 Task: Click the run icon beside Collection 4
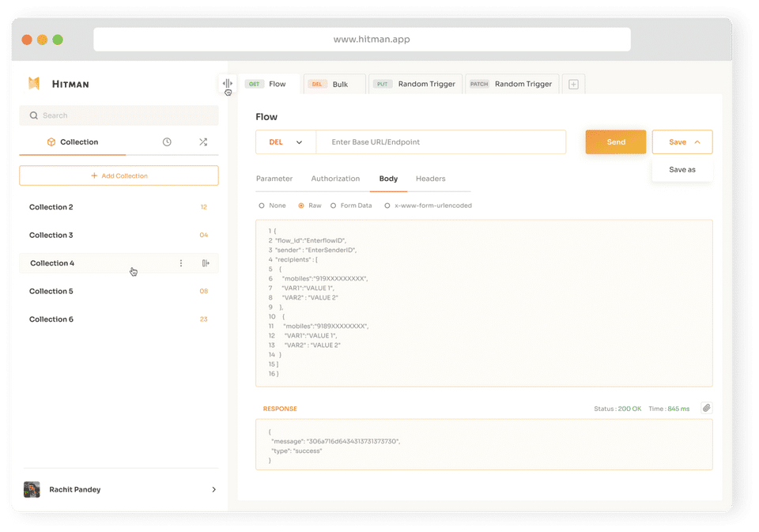click(x=206, y=263)
